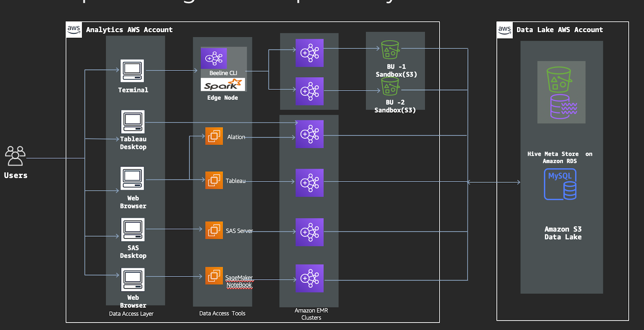644x330 pixels.
Task: Click the EMR cluster icon beside Tableau tool
Action: point(310,183)
